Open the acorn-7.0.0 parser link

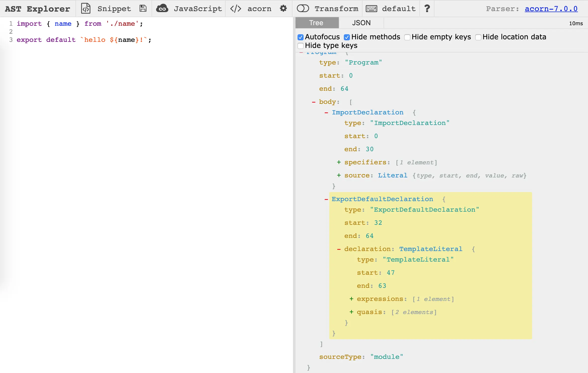click(551, 9)
